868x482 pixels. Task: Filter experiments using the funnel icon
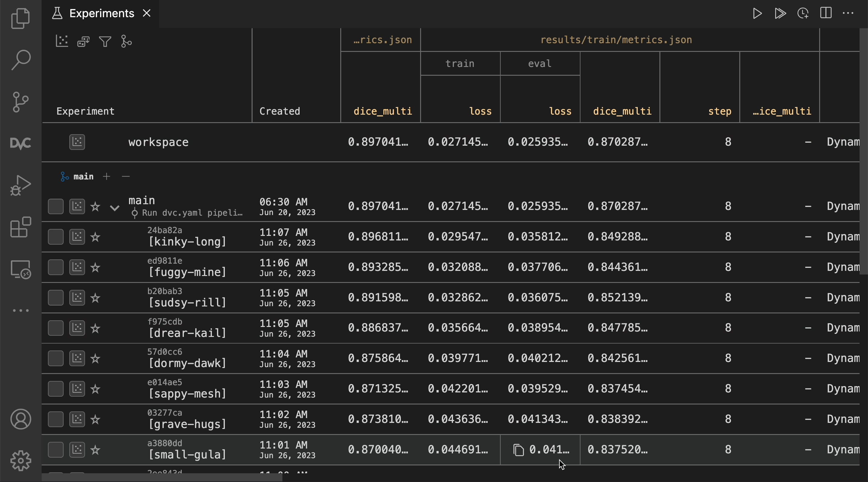click(x=105, y=41)
